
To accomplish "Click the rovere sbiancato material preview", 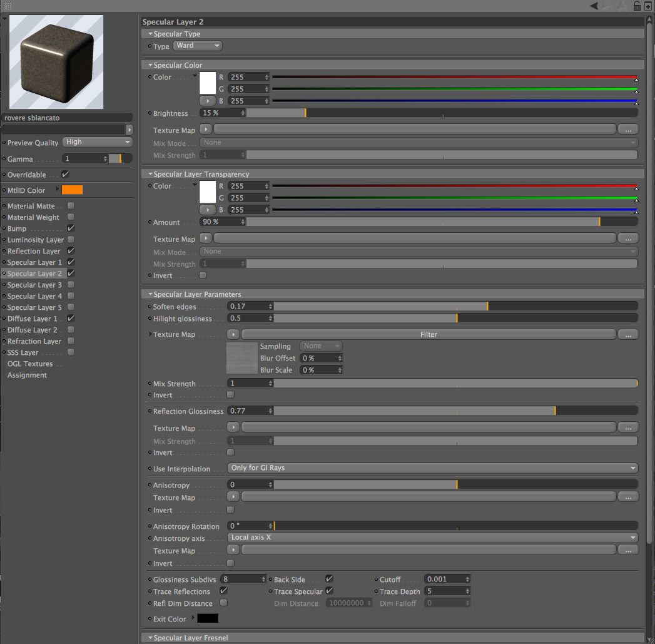I will [x=56, y=62].
